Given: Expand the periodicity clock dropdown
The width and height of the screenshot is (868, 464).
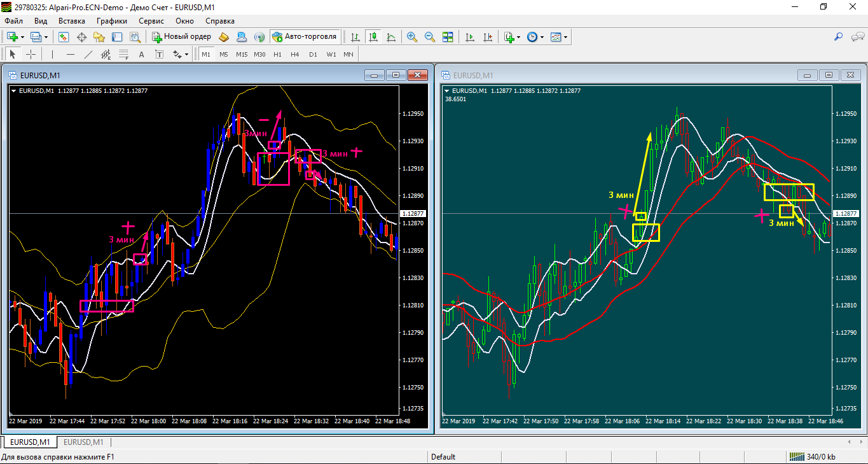Looking at the screenshot, I should click(542, 37).
